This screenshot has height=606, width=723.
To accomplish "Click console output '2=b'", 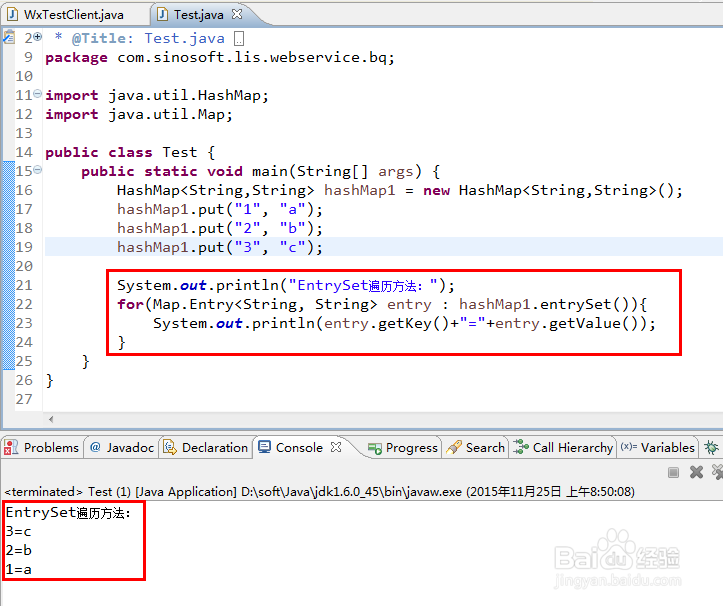I will coord(18,550).
